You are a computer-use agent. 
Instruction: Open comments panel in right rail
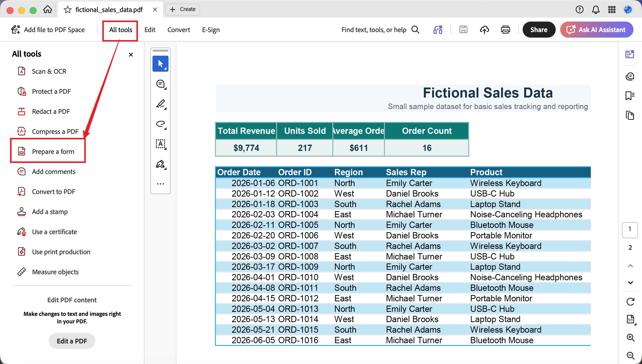630,76
